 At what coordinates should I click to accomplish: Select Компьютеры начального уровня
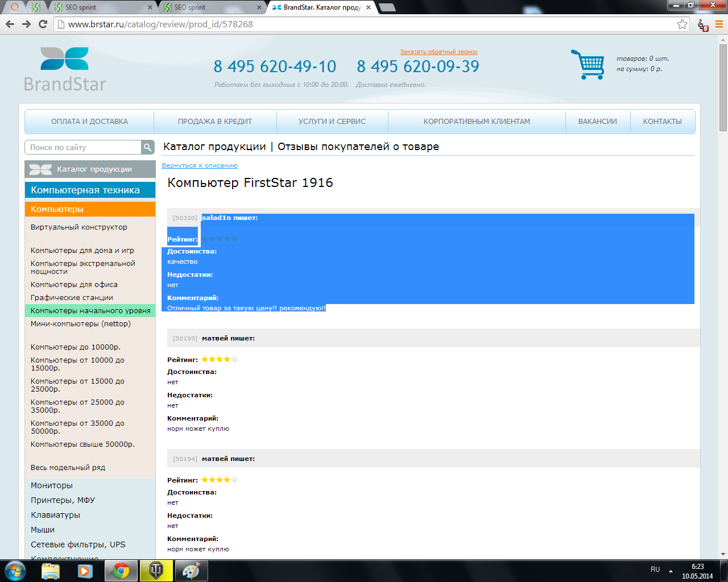tap(90, 311)
